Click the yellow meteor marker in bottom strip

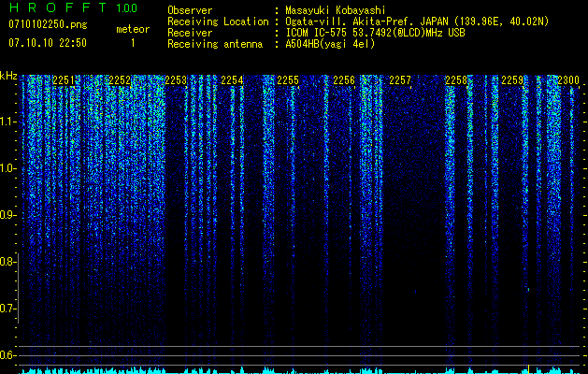(528, 369)
